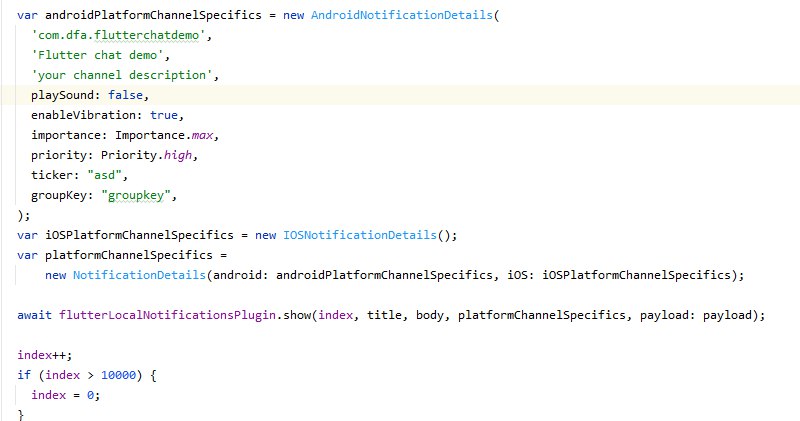Click the "groupkey" string value

pos(136,195)
